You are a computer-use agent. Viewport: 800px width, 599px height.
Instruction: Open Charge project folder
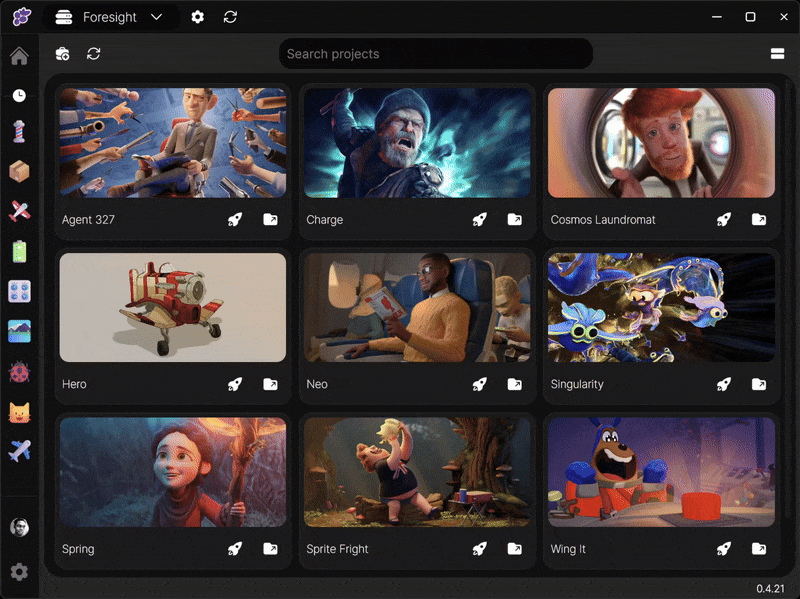point(515,219)
